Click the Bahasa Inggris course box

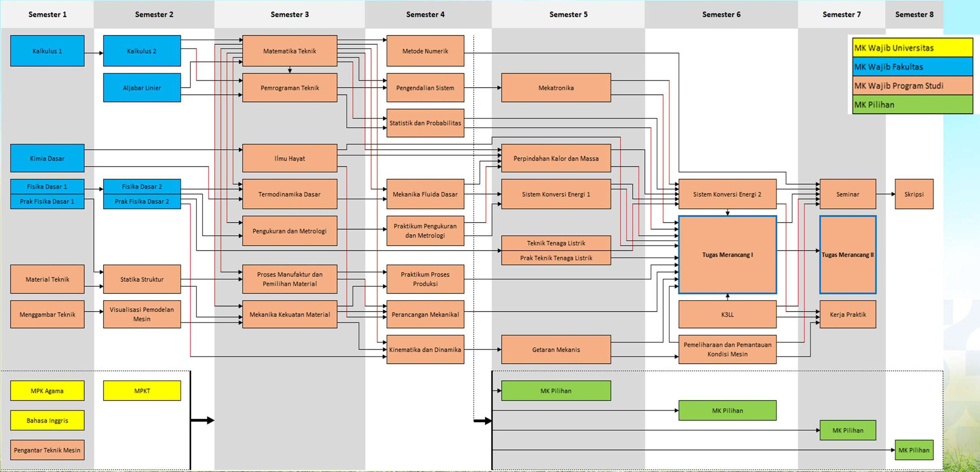click(x=47, y=420)
